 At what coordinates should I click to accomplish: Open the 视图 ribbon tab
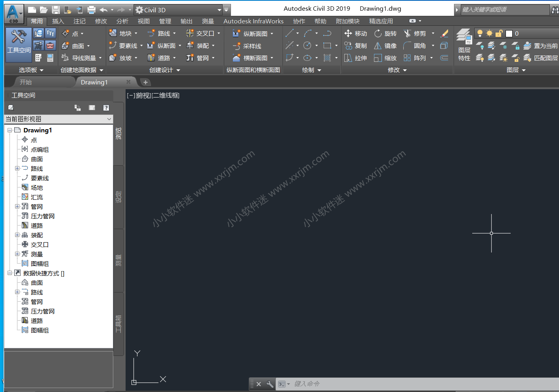143,21
